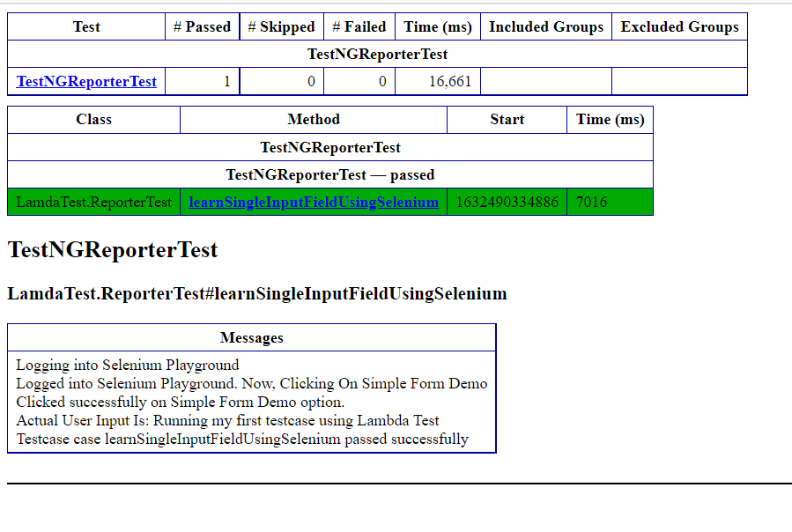792x532 pixels.
Task: Open the TestNGReporterTest link in summary table
Action: (x=86, y=81)
